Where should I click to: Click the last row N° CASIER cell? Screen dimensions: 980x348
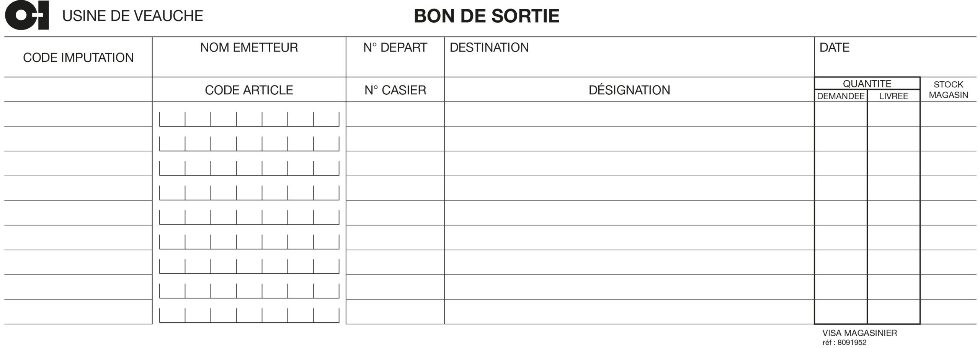[x=395, y=312]
